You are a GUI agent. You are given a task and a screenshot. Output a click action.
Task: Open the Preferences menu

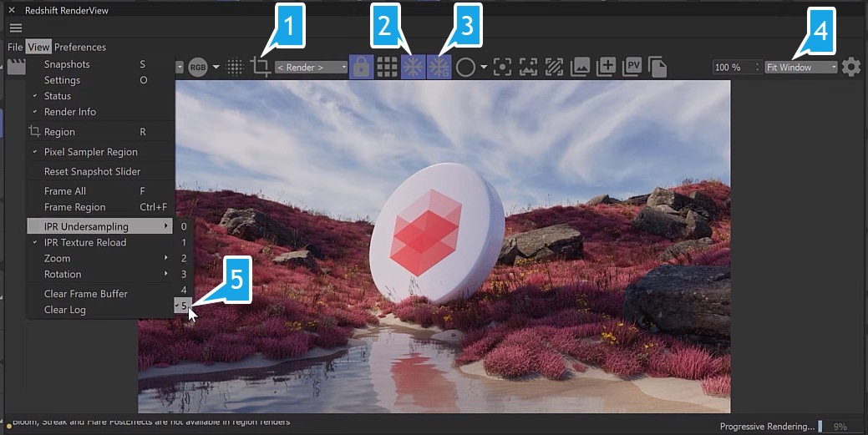[x=80, y=47]
